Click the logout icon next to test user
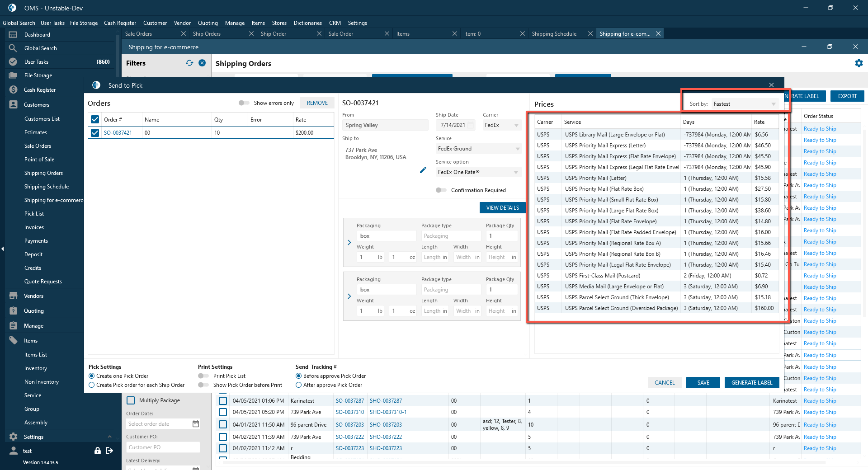 [109, 451]
